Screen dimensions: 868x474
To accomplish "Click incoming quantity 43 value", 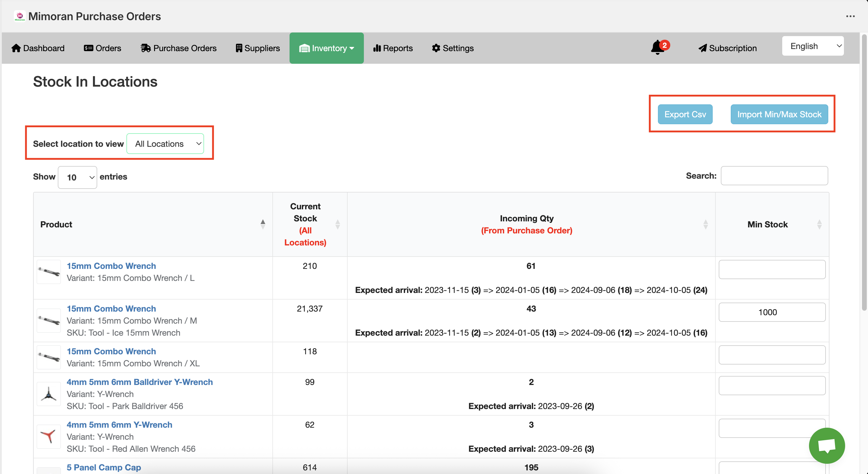I will point(531,309).
